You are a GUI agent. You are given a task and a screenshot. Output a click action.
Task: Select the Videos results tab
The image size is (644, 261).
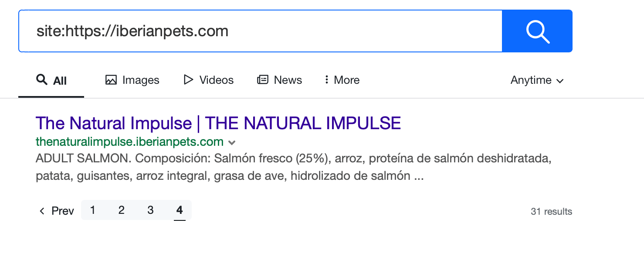click(x=209, y=80)
